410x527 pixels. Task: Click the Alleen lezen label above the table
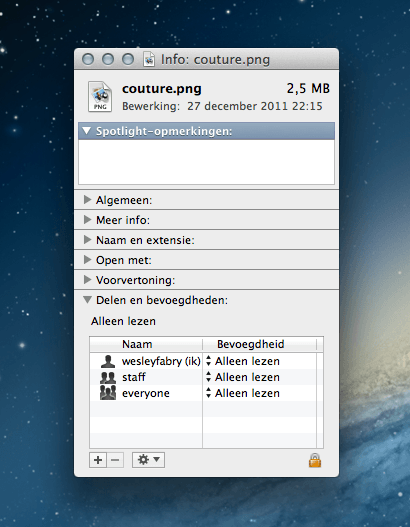(x=123, y=321)
